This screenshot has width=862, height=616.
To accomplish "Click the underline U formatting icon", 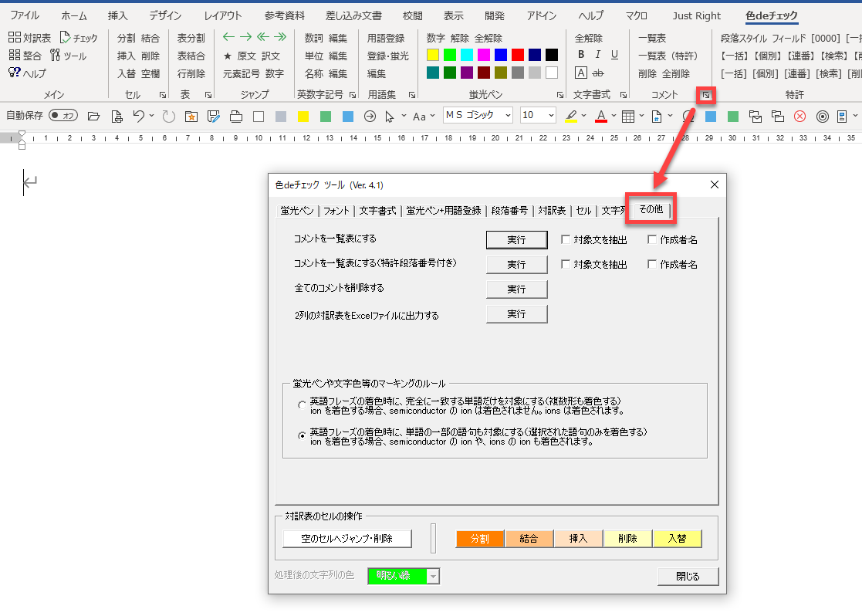I will pyautogui.click(x=614, y=55).
